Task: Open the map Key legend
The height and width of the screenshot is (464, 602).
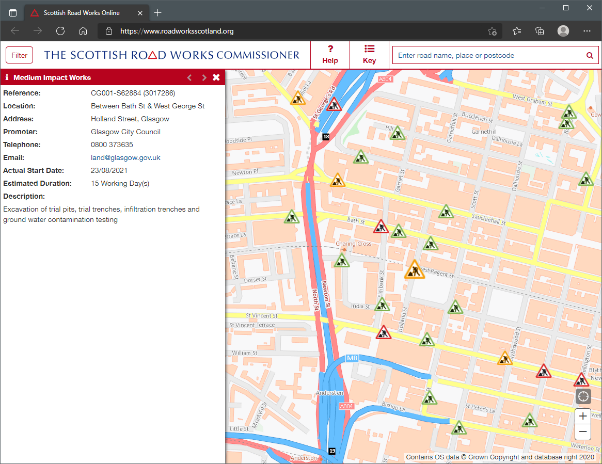Action: pos(369,54)
